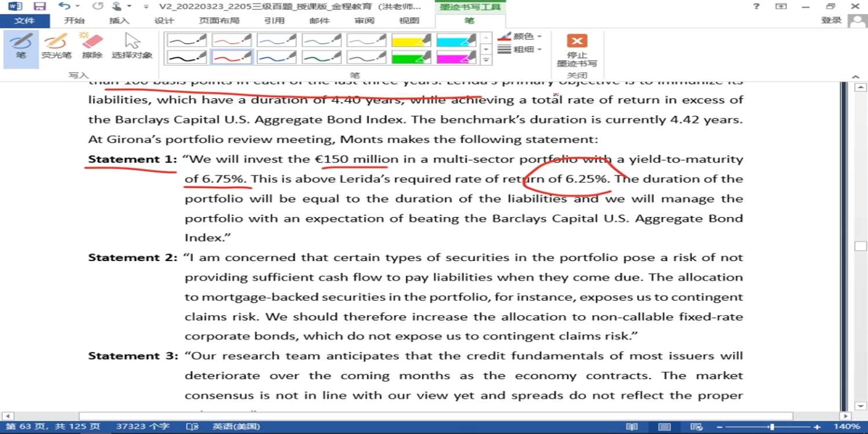Expand the pen styles gallery
Screen dimensions: 868x434
click(x=487, y=60)
